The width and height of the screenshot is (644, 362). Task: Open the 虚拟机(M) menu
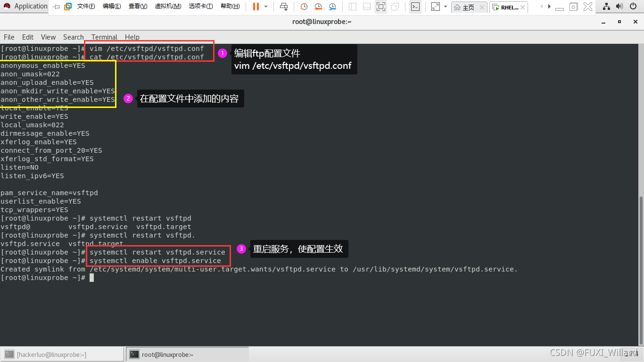click(x=168, y=7)
